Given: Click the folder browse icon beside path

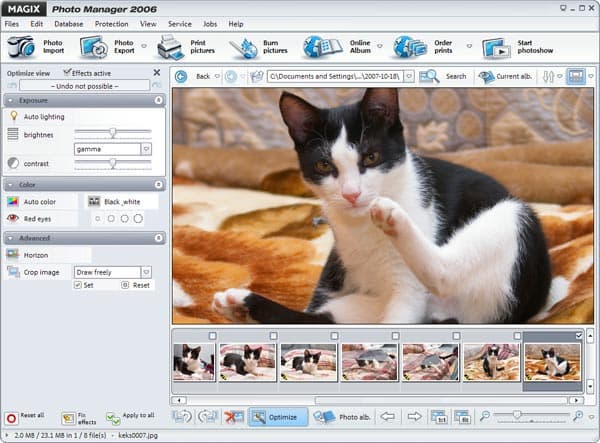Looking at the screenshot, I should [257, 77].
